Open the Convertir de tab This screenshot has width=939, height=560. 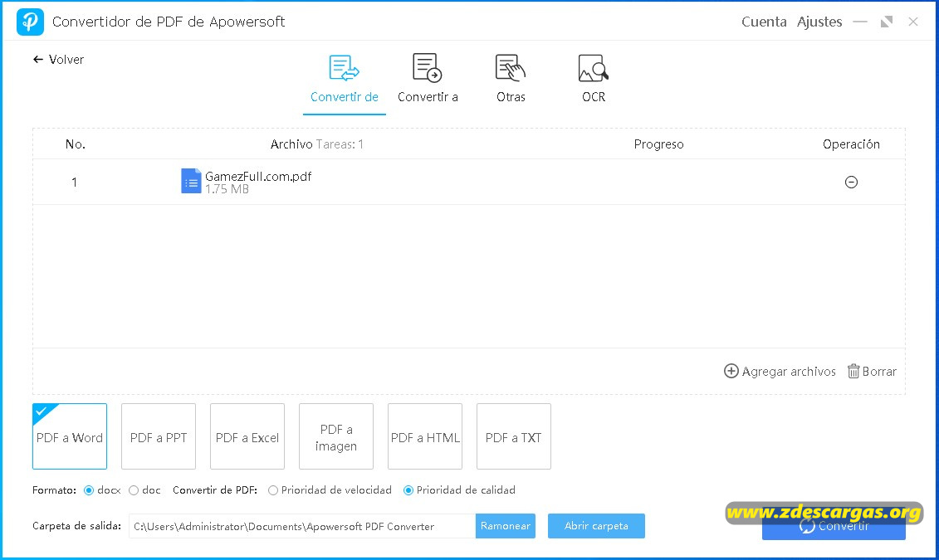coord(345,79)
